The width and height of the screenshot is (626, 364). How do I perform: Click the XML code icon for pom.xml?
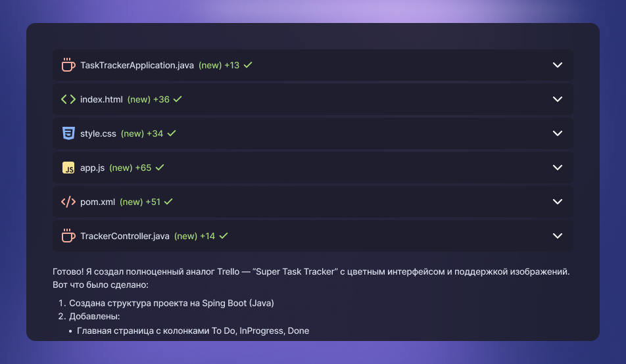[x=68, y=202]
